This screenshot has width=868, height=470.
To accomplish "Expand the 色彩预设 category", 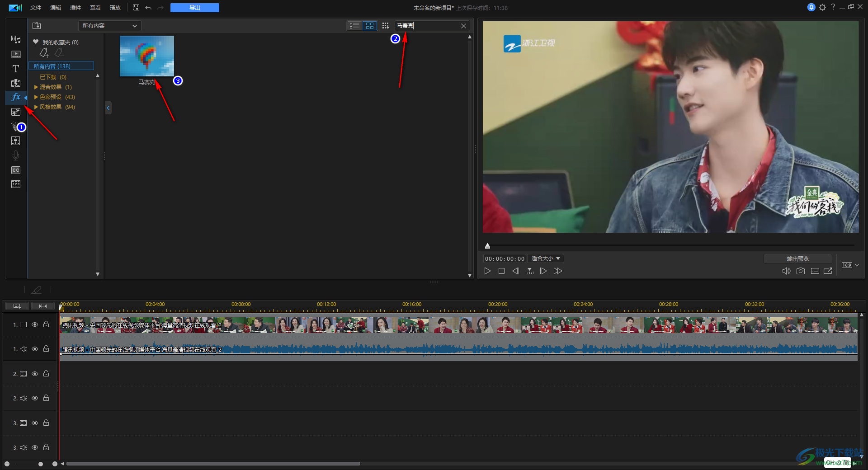I will [x=36, y=97].
